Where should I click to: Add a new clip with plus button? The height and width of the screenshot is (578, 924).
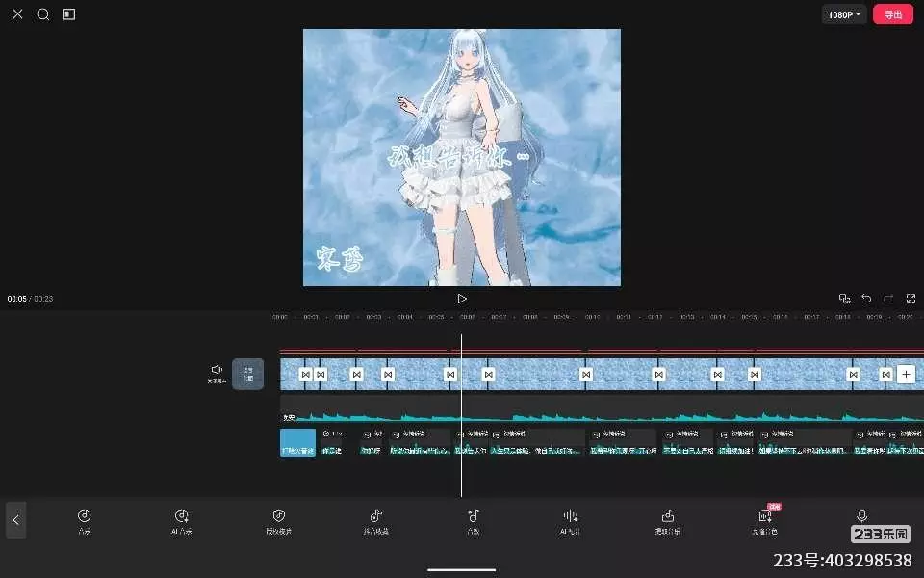tap(906, 374)
